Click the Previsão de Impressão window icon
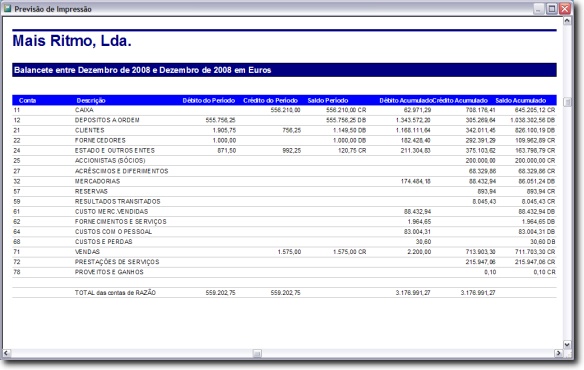 pyautogui.click(x=7, y=8)
